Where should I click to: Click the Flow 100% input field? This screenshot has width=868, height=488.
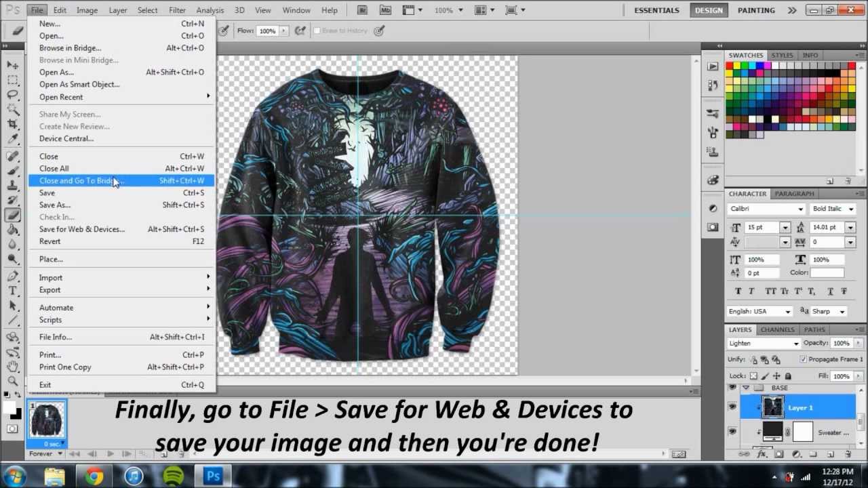click(267, 31)
